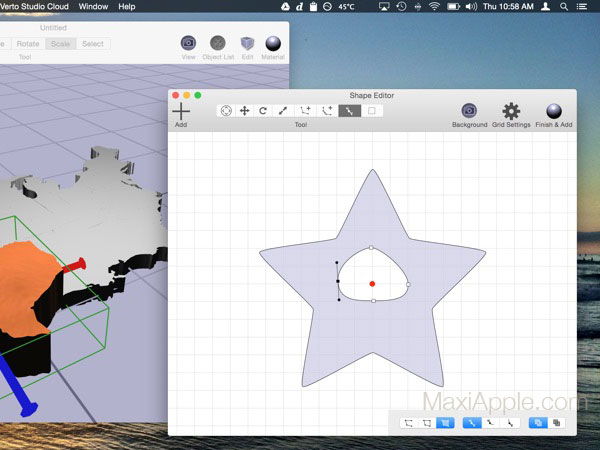Click the red center point of shape
Image resolution: width=600 pixels, height=450 pixels.
(x=372, y=284)
